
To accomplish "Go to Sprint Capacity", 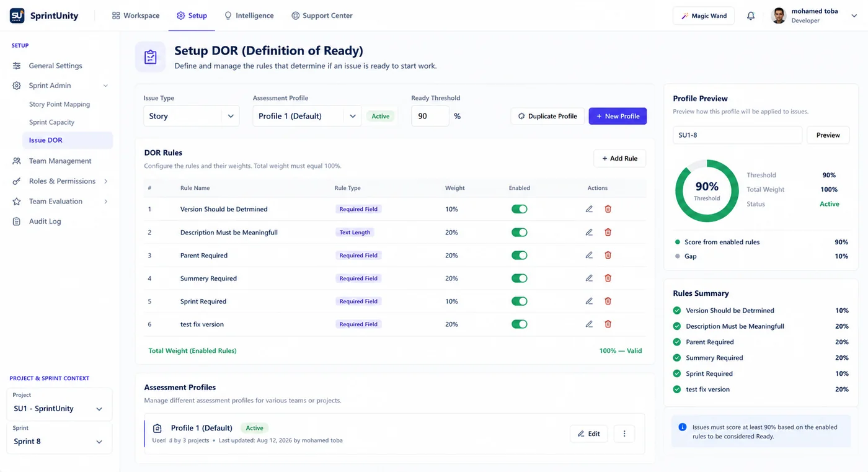I will (51, 122).
